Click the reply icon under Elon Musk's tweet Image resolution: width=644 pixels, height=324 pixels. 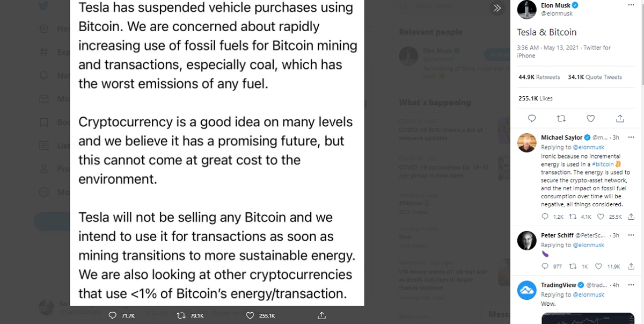click(532, 118)
